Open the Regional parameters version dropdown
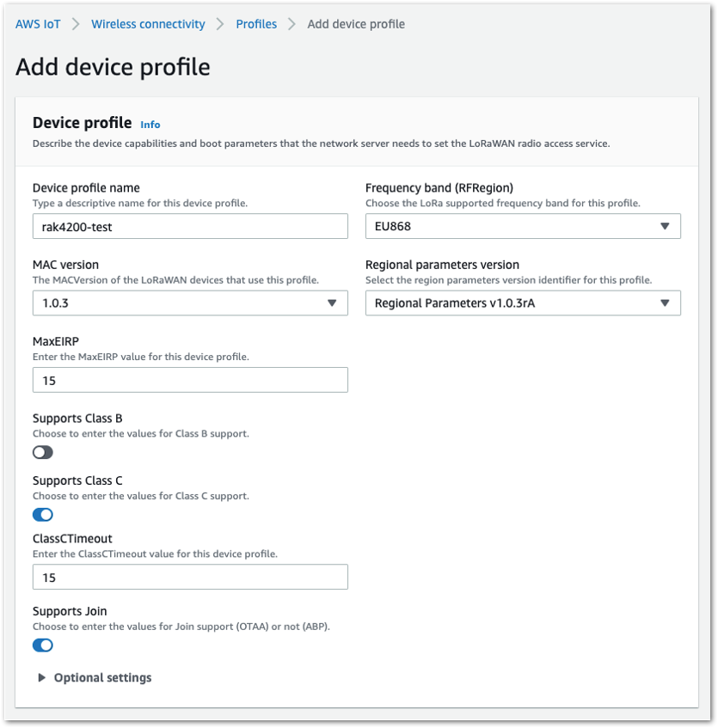The width and height of the screenshot is (718, 728). click(523, 303)
